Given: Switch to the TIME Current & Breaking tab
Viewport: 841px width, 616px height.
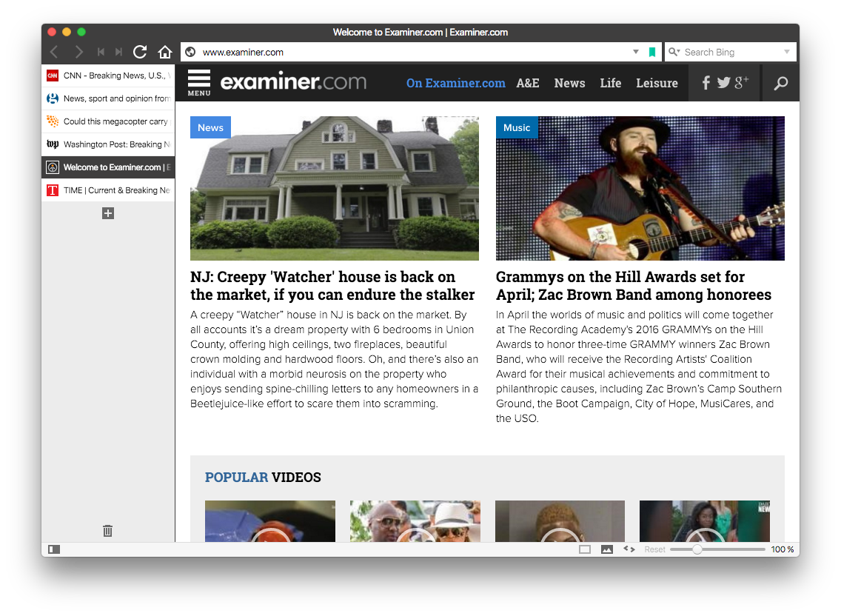Looking at the screenshot, I should 108,190.
